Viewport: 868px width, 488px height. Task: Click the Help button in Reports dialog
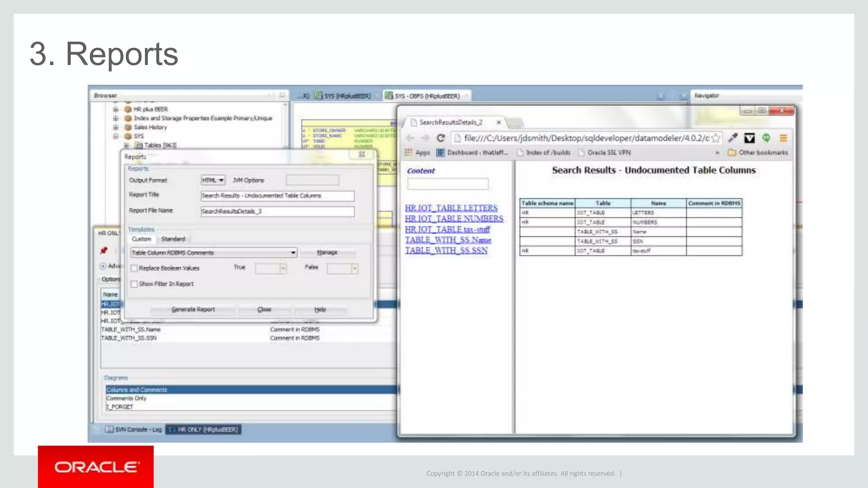[x=320, y=310]
